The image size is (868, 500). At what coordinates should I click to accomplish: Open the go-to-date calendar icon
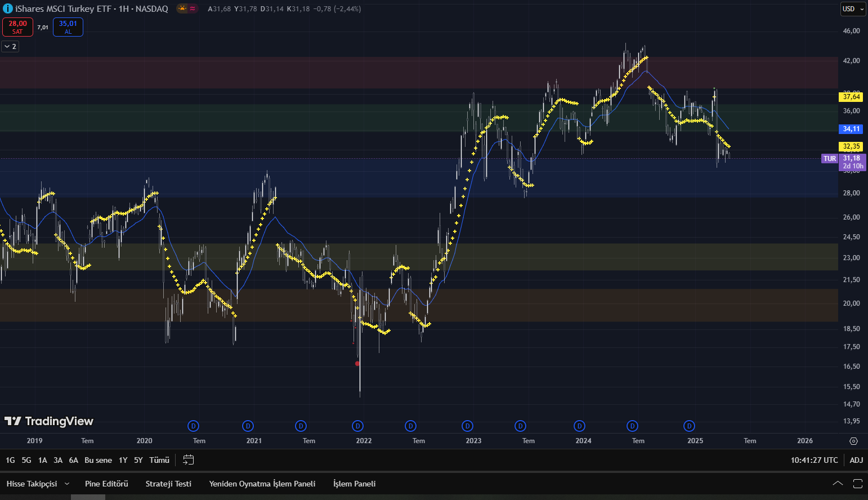coord(189,460)
